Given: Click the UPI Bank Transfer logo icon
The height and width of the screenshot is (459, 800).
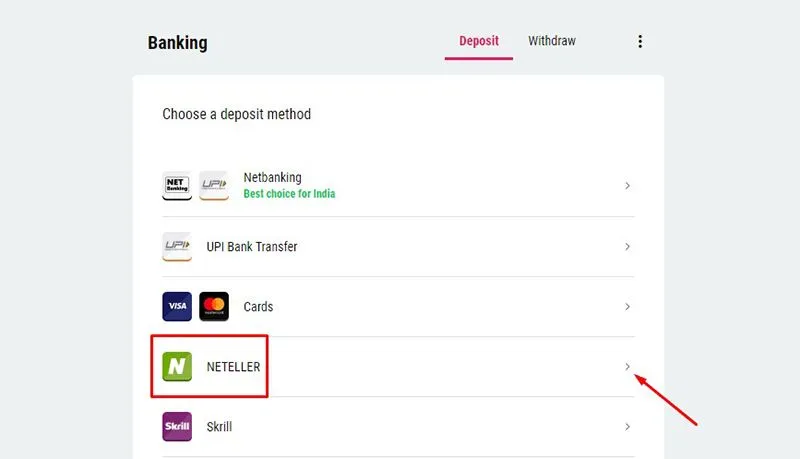Looking at the screenshot, I should coord(177,247).
